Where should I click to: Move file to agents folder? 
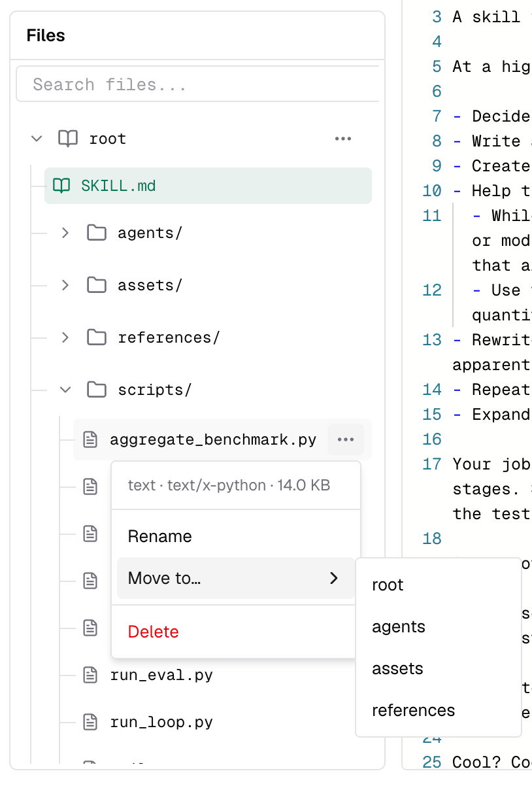click(x=439, y=626)
